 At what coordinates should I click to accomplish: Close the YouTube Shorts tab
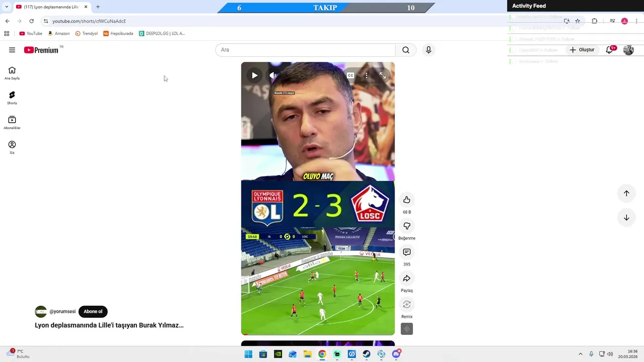coord(86,7)
